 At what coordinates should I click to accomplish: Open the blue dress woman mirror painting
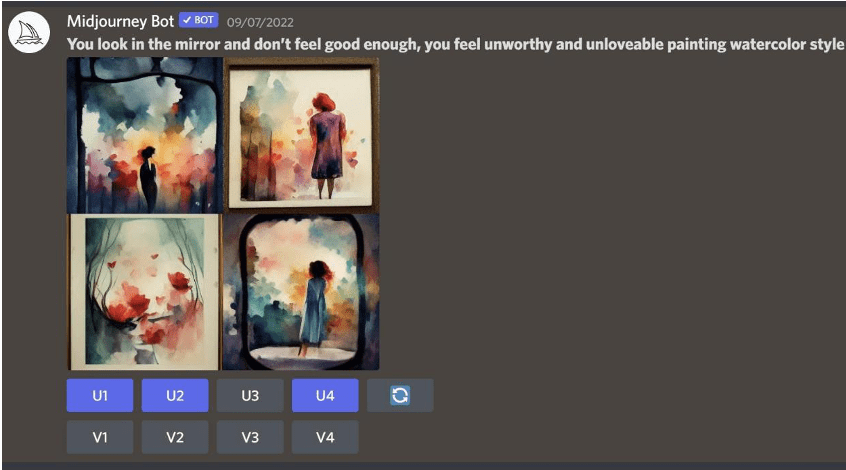tap(301, 292)
